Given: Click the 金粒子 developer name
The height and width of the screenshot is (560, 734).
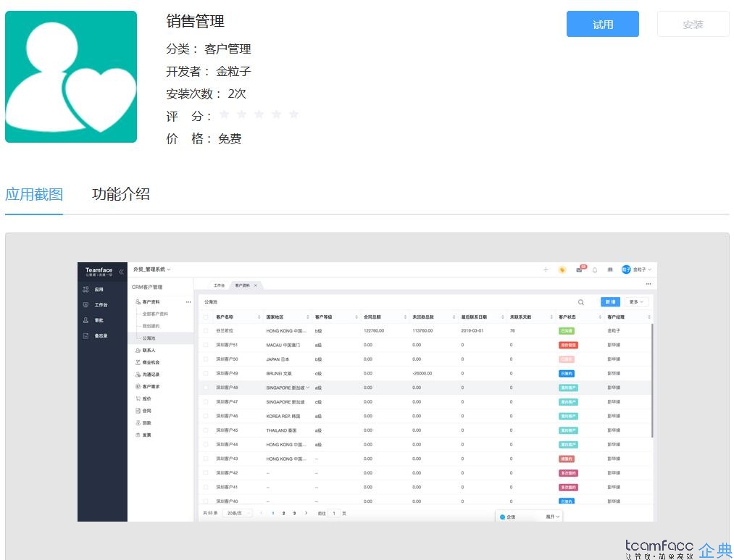Looking at the screenshot, I should click(233, 72).
